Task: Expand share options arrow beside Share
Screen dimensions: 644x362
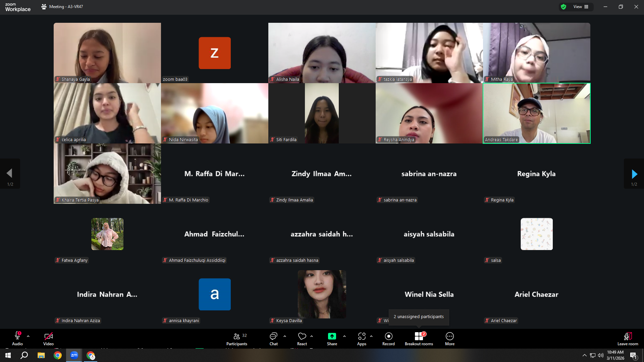Action: 344,336
